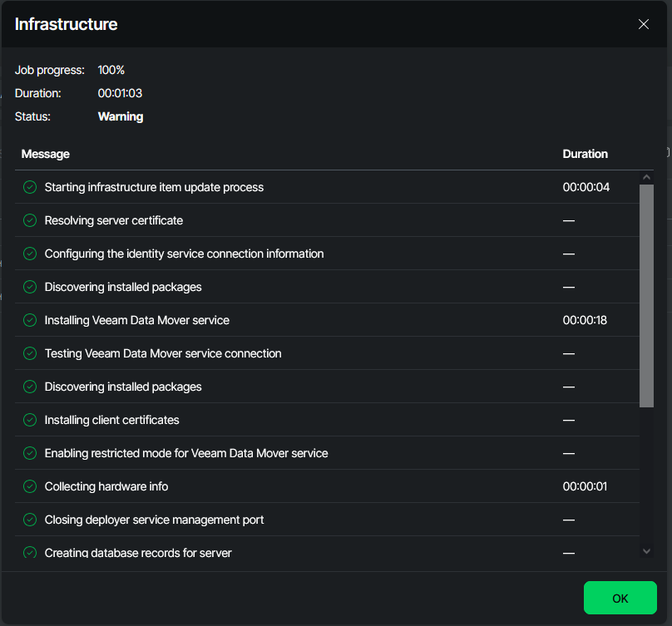This screenshot has width=672, height=626.
Task: Click the checkmark icon for Resolving server certificate
Action: [x=30, y=220]
